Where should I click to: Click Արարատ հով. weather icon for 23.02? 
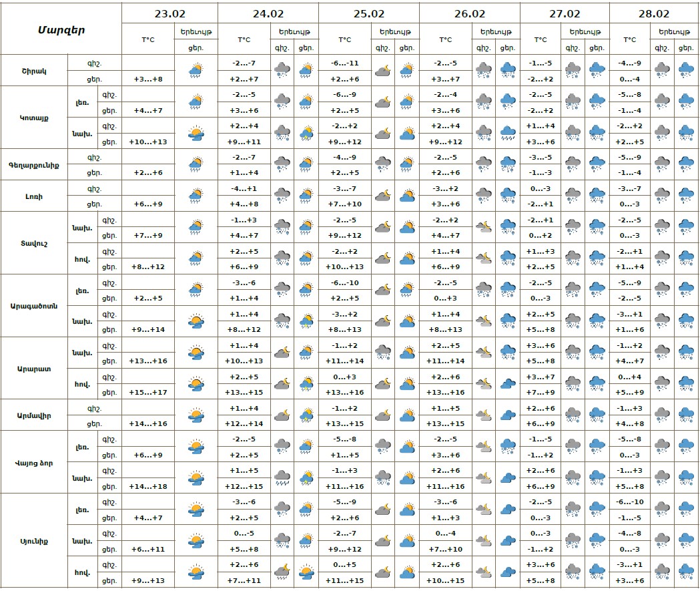196,383
